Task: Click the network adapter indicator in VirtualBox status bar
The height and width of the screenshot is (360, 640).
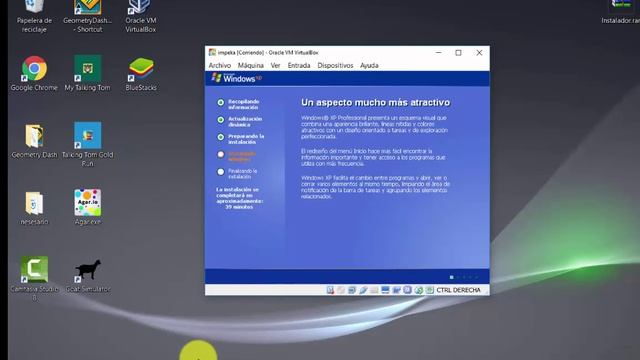Action: 352,290
